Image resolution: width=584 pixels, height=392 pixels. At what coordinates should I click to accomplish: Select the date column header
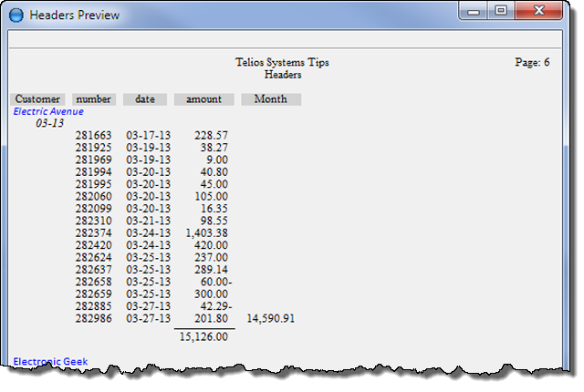[145, 99]
